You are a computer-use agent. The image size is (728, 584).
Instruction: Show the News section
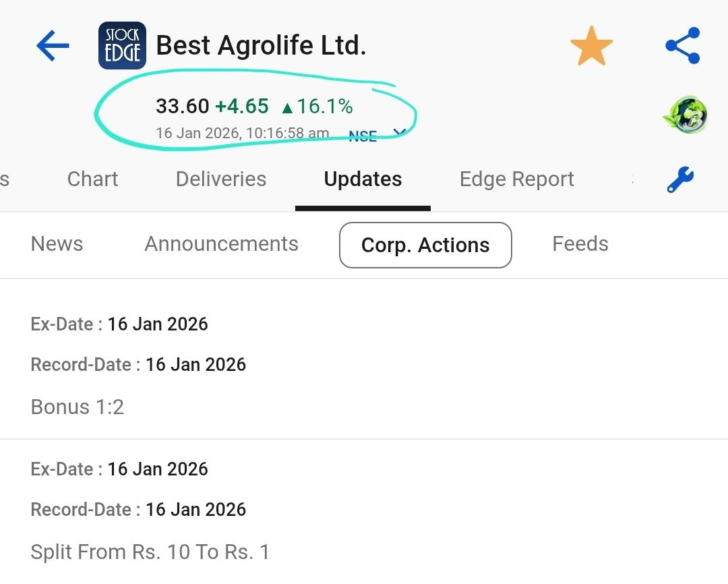57,244
